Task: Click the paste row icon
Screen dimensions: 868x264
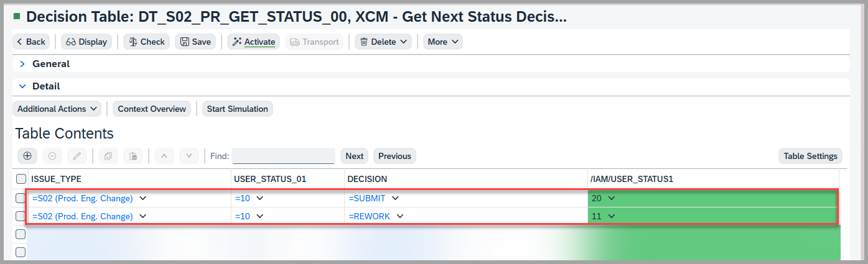Action: pyautogui.click(x=133, y=156)
